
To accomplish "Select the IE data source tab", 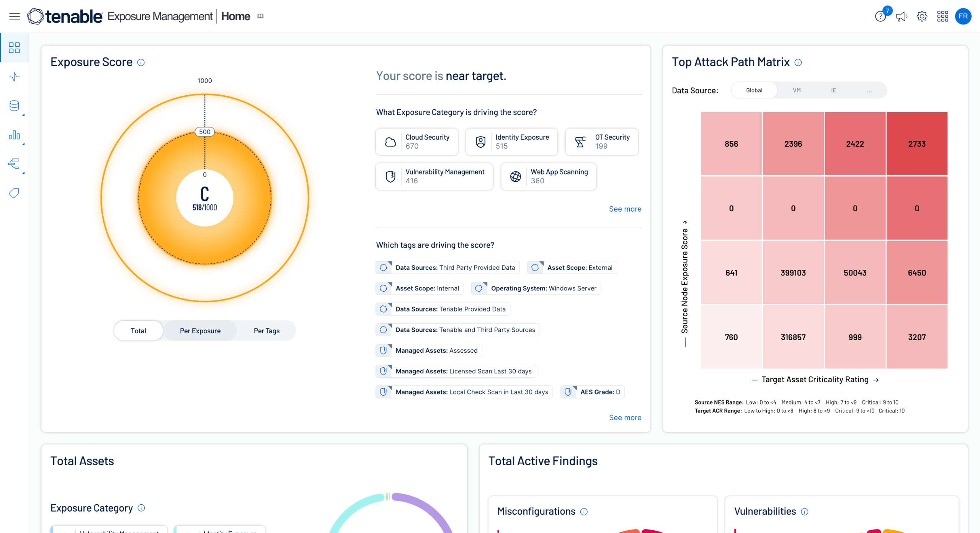I will point(833,90).
